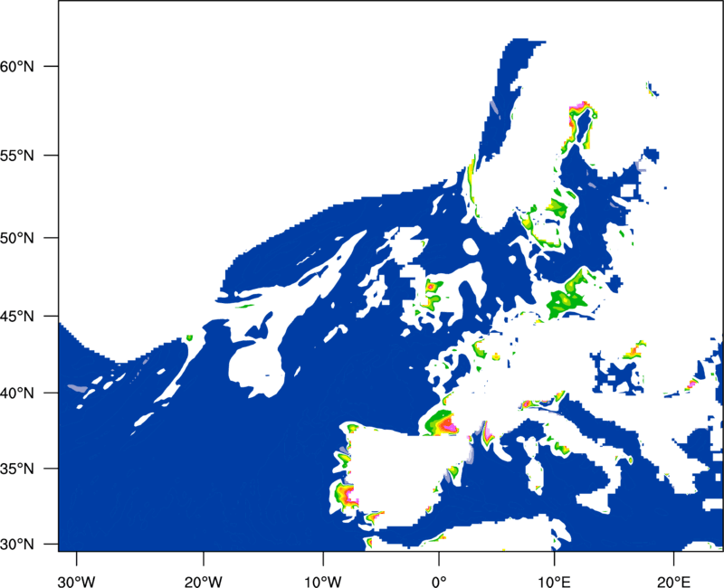Click the 10°E longitude label

pyautogui.click(x=554, y=582)
